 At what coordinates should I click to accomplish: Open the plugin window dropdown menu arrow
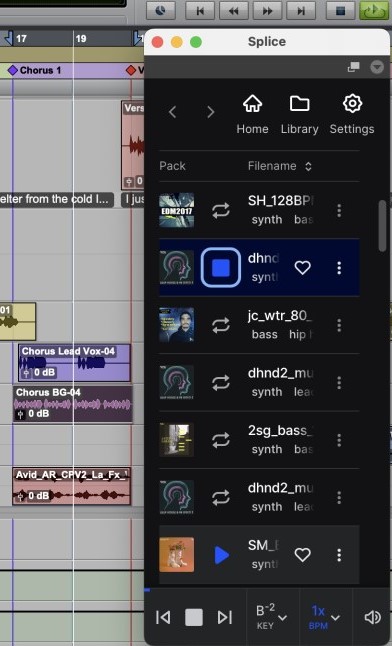[x=377, y=67]
